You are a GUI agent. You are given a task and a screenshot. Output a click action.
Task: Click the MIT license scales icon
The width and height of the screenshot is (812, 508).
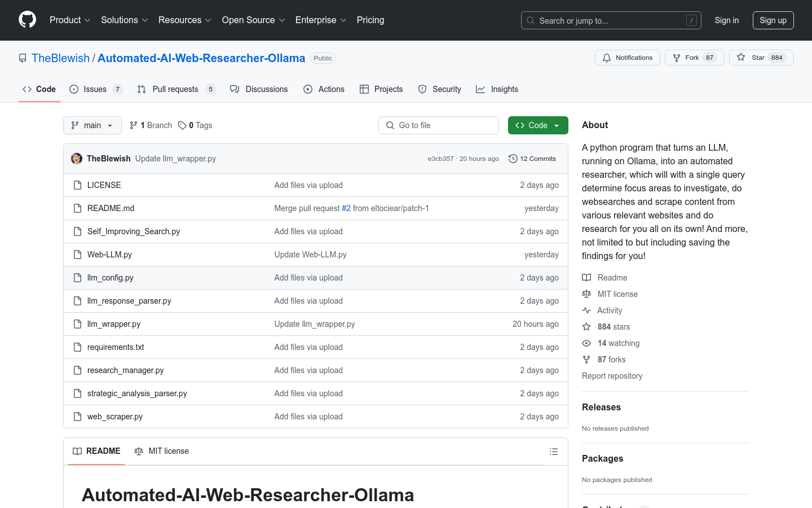click(586, 294)
